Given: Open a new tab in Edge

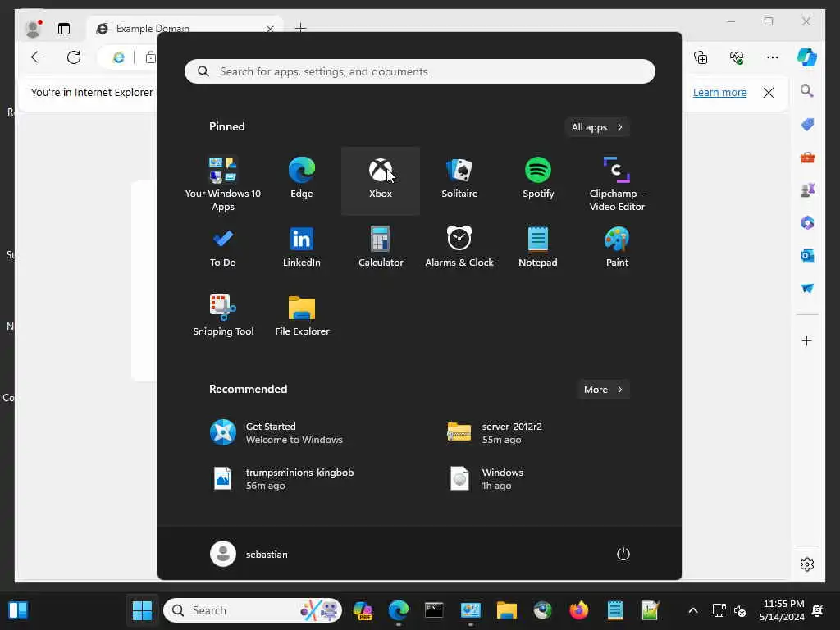Looking at the screenshot, I should [301, 27].
